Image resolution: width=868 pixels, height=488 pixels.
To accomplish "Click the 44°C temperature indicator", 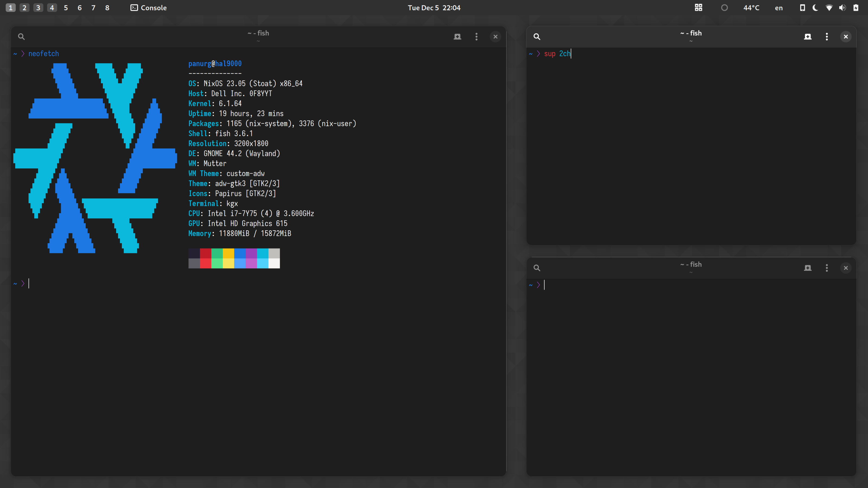I will 751,8.
